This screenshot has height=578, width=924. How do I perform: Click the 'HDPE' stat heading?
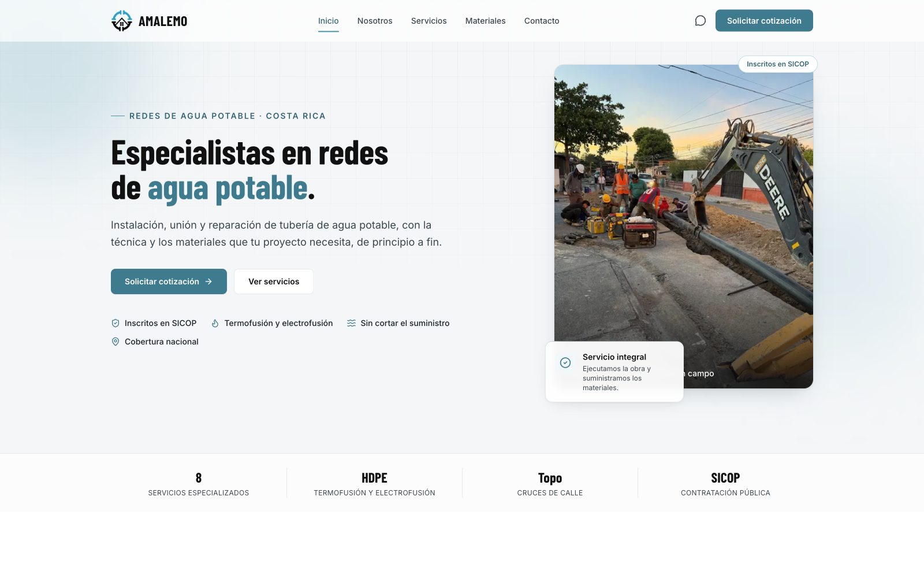(x=374, y=478)
